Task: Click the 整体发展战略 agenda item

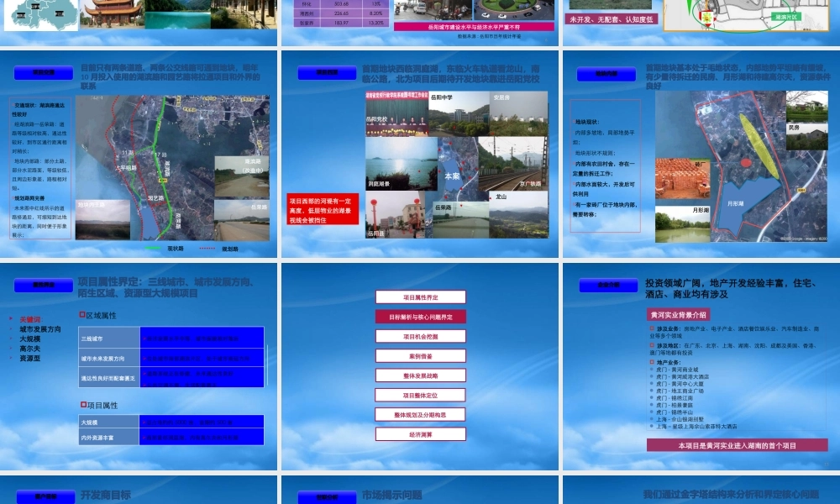Action: point(421,375)
